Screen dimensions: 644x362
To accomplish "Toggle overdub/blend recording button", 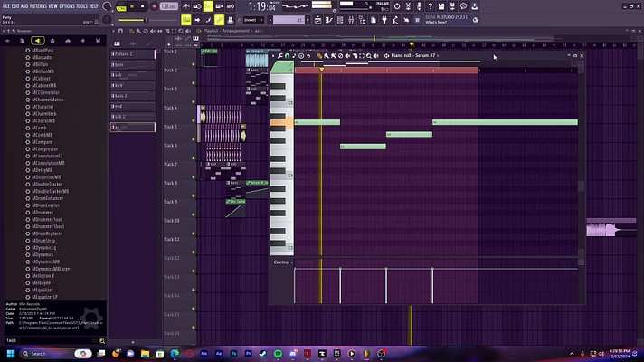I will [x=219, y=6].
